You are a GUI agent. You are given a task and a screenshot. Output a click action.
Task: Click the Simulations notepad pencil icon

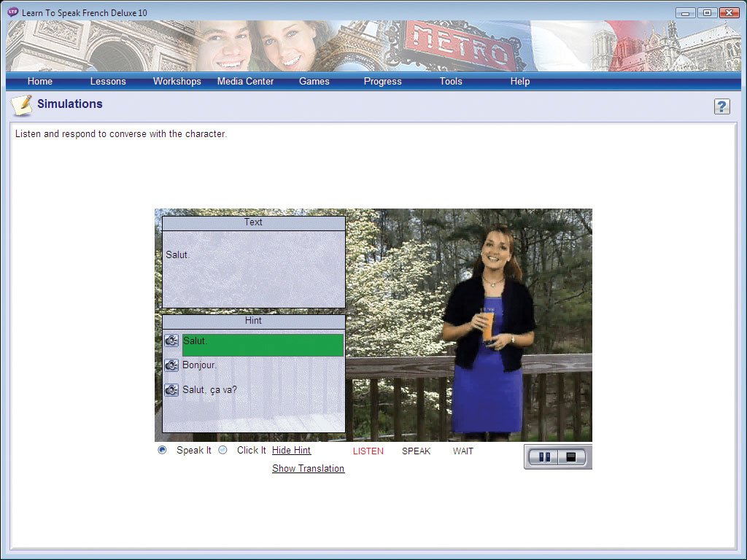[22, 105]
